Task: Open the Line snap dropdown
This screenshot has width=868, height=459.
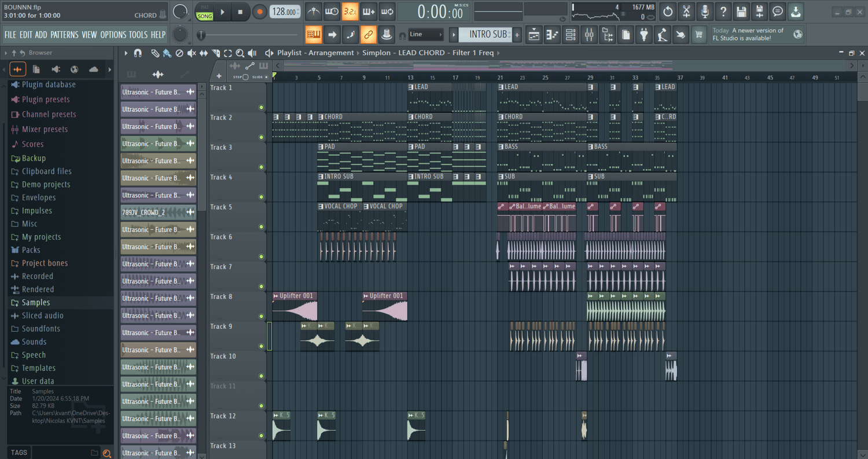Action: (x=426, y=34)
